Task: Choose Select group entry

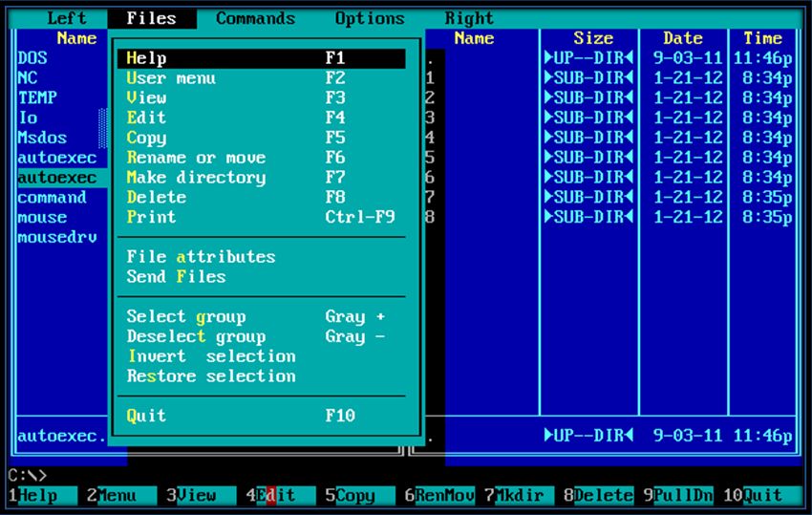Action: click(262, 316)
